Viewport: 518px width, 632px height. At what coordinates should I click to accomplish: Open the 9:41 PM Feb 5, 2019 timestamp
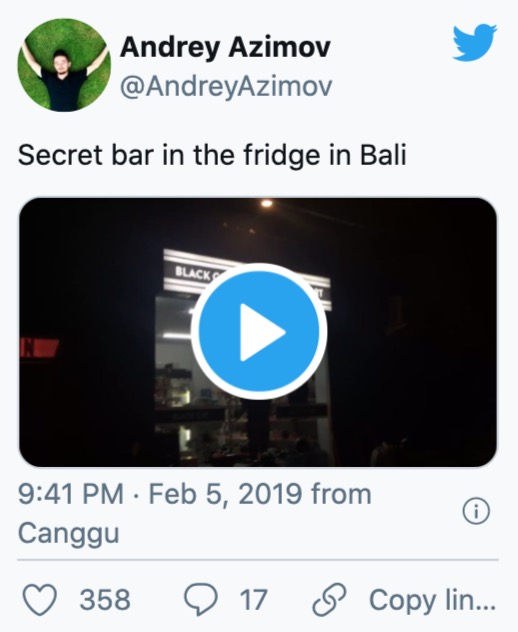(x=160, y=494)
